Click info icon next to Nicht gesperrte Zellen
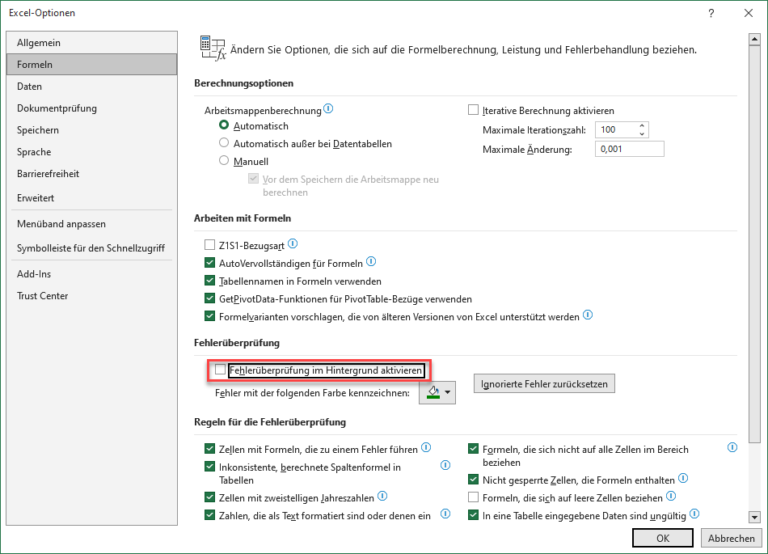Screen dimensions: 768x554 tap(683, 478)
